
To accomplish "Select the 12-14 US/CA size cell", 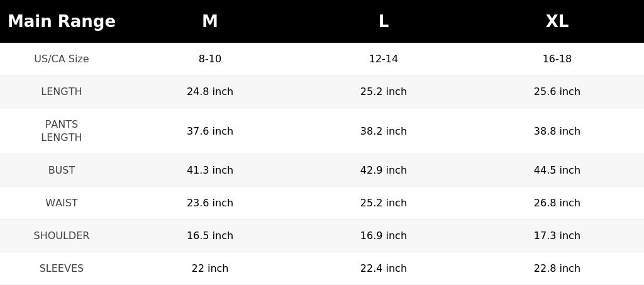I will (383, 59).
